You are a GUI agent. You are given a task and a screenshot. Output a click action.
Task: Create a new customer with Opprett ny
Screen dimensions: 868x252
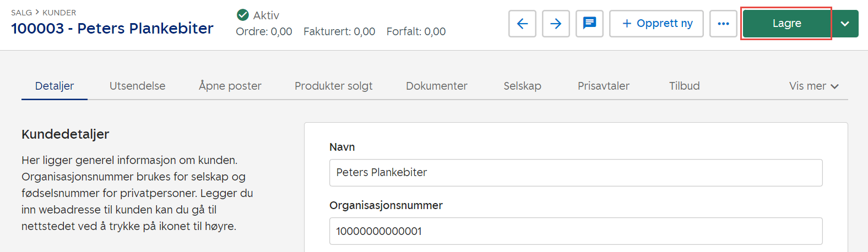click(657, 24)
